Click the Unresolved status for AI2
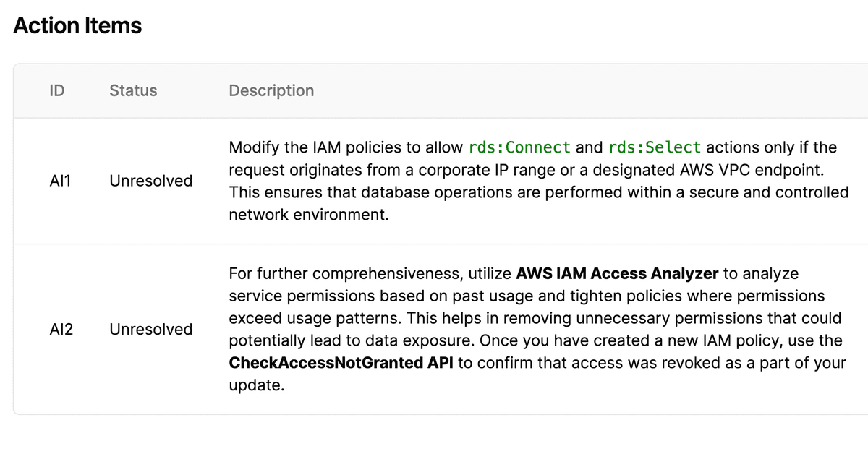868x454 pixels. tap(150, 329)
